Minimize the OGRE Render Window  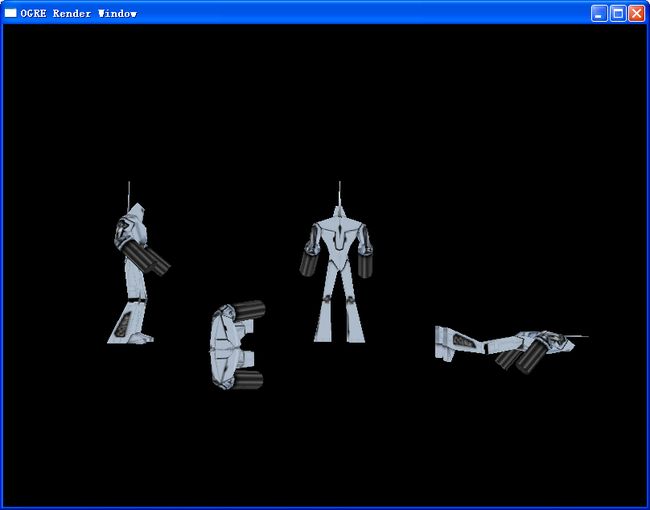tap(599, 13)
